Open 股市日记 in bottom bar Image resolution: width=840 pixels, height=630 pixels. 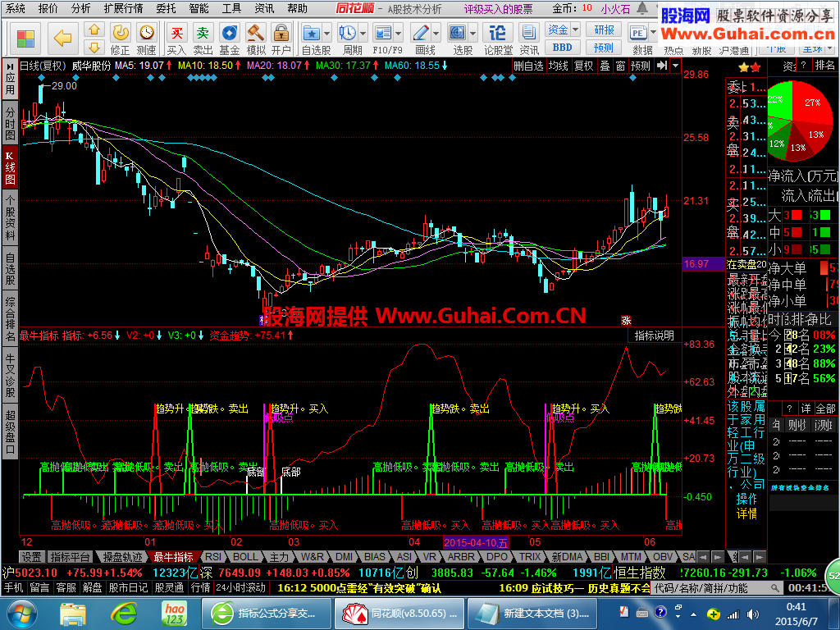[x=128, y=587]
